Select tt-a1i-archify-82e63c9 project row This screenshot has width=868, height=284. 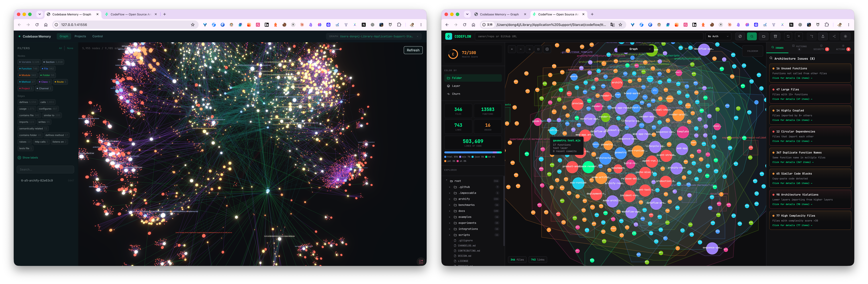[46, 180]
